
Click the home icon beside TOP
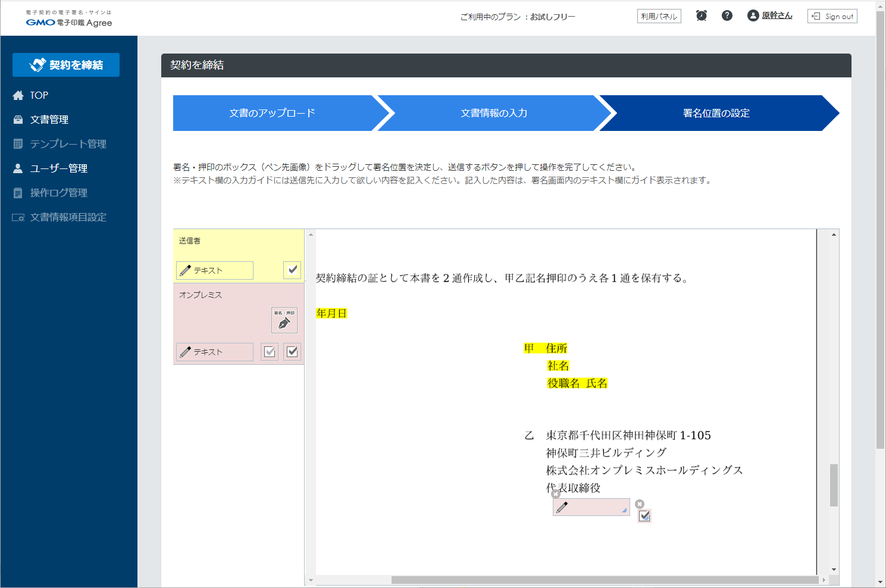(x=18, y=95)
